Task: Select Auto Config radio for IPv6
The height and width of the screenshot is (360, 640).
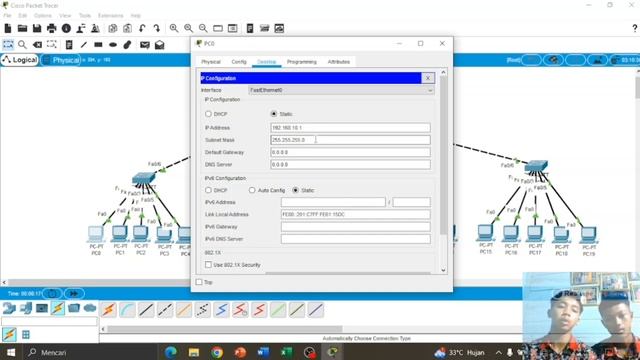Action: click(x=252, y=190)
